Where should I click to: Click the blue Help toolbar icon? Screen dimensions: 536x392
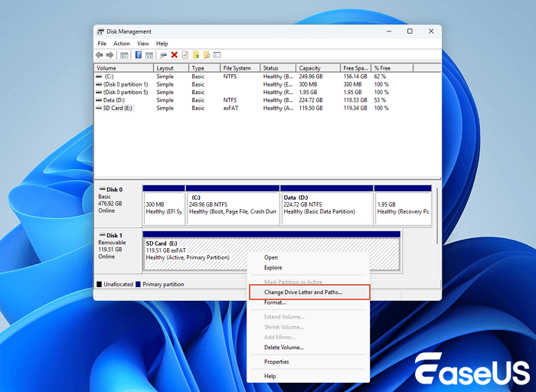(x=139, y=55)
